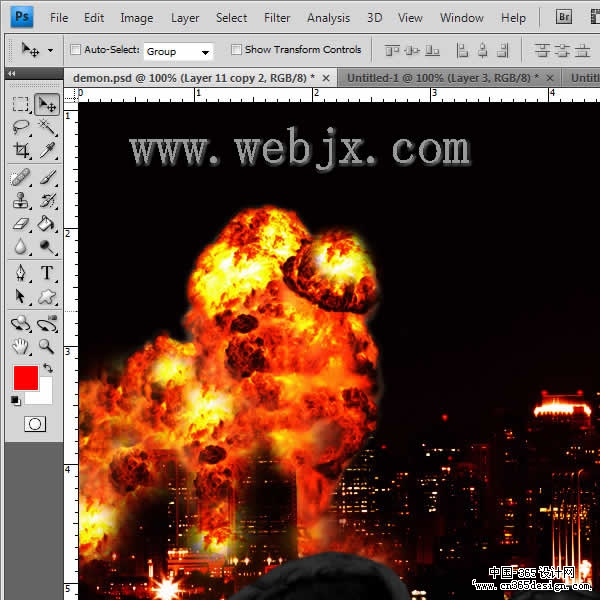Select the Paint Bucket tool

coord(47,223)
